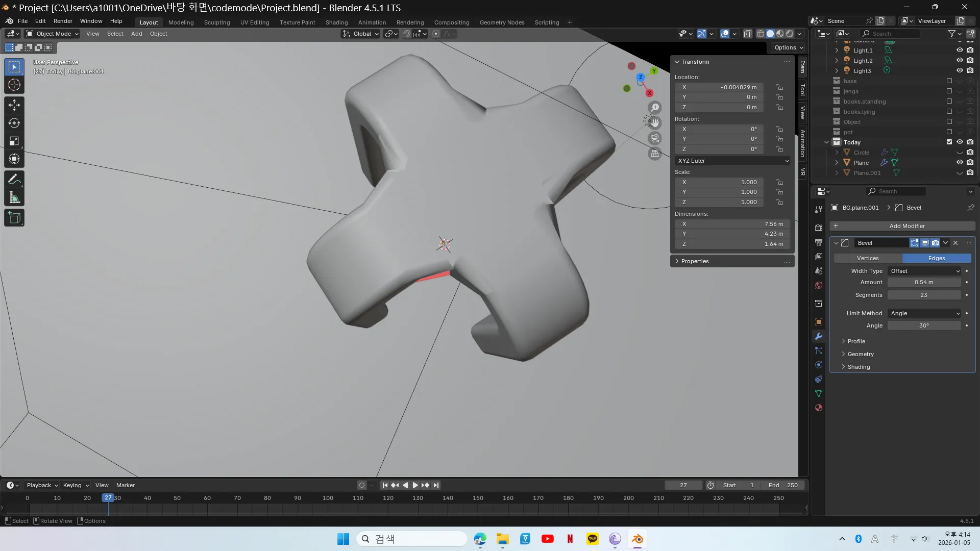The height and width of the screenshot is (551, 980).
Task: Enable the books.standing collection checkbox
Action: [949, 101]
